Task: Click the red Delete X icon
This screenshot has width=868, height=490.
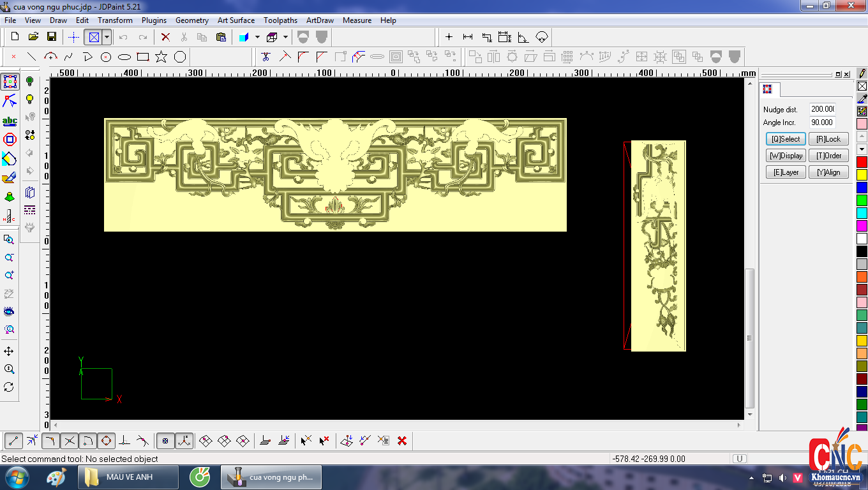Action: pyautogui.click(x=165, y=37)
